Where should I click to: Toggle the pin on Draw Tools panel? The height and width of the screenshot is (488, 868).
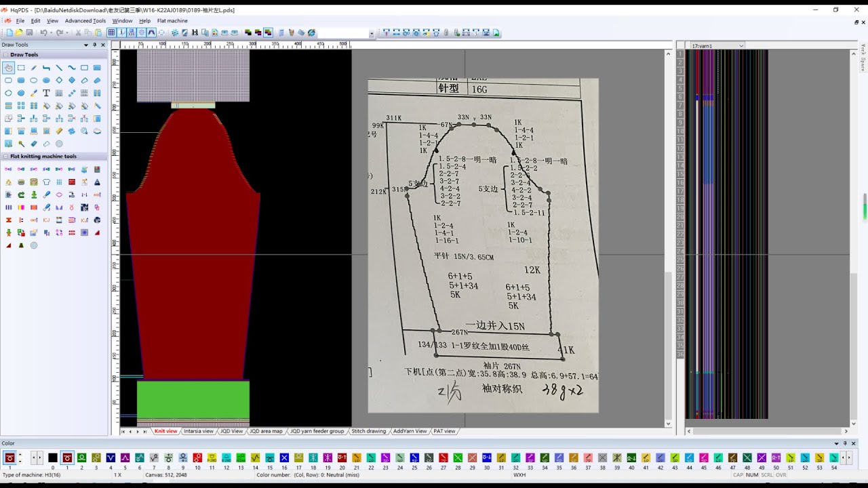95,45
